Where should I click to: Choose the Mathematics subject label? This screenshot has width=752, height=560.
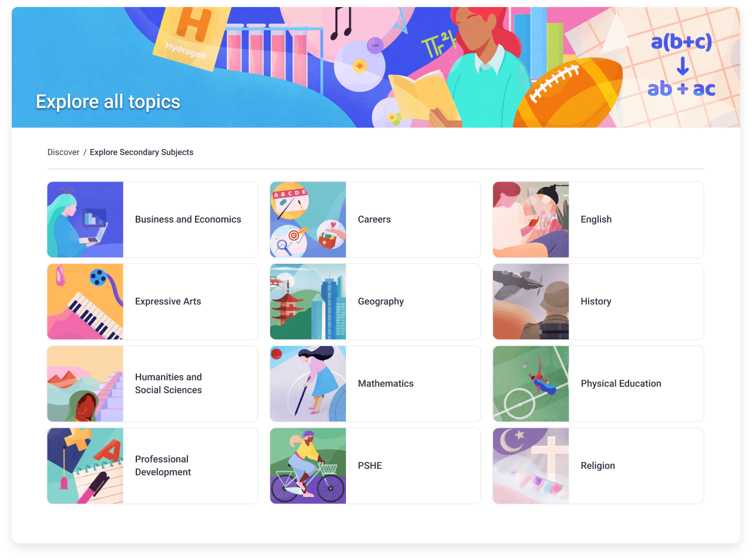point(385,384)
